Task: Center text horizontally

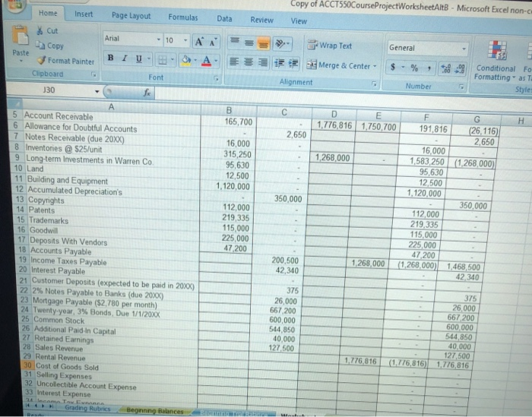Action: (249, 62)
